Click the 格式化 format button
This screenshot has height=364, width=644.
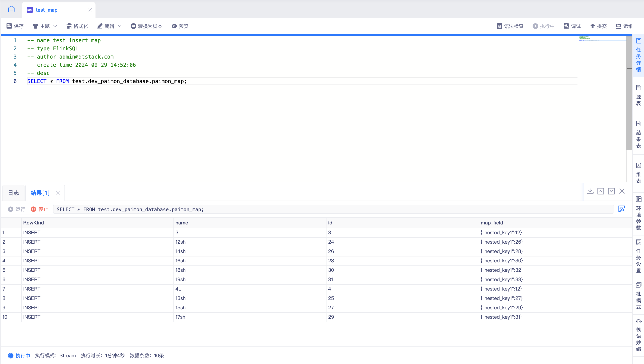click(x=77, y=26)
